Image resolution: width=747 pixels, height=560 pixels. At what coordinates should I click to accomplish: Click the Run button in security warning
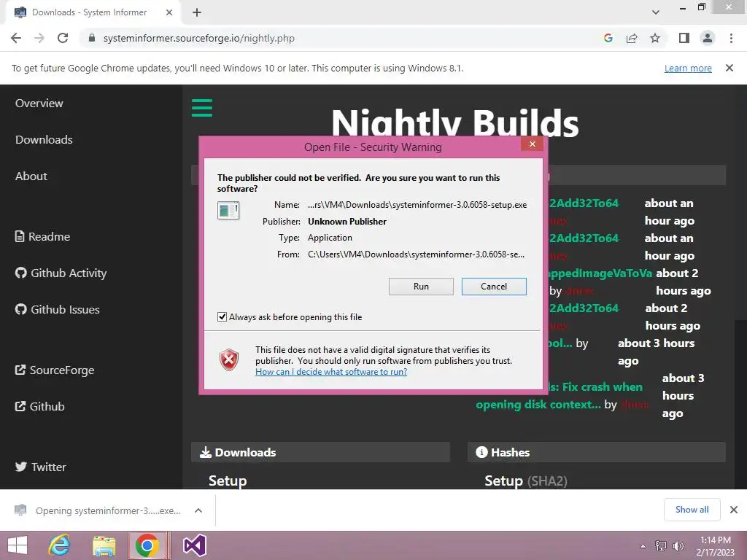(421, 286)
